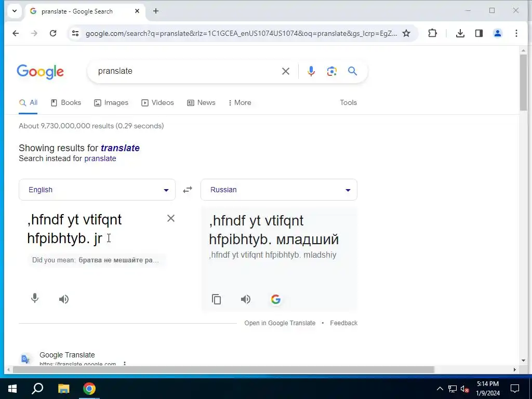Start search by voice microphone
532x399 pixels.
point(311,71)
